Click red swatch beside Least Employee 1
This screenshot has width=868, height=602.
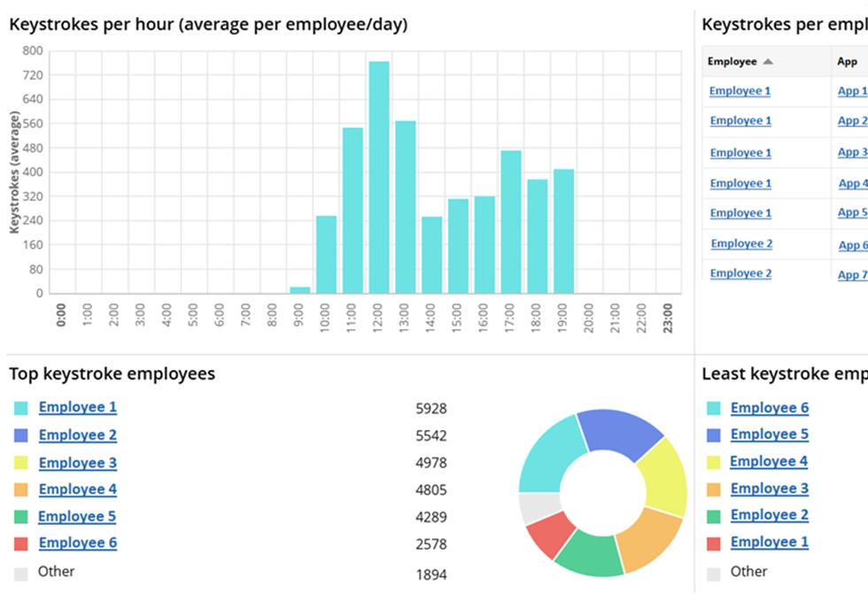coord(714,544)
